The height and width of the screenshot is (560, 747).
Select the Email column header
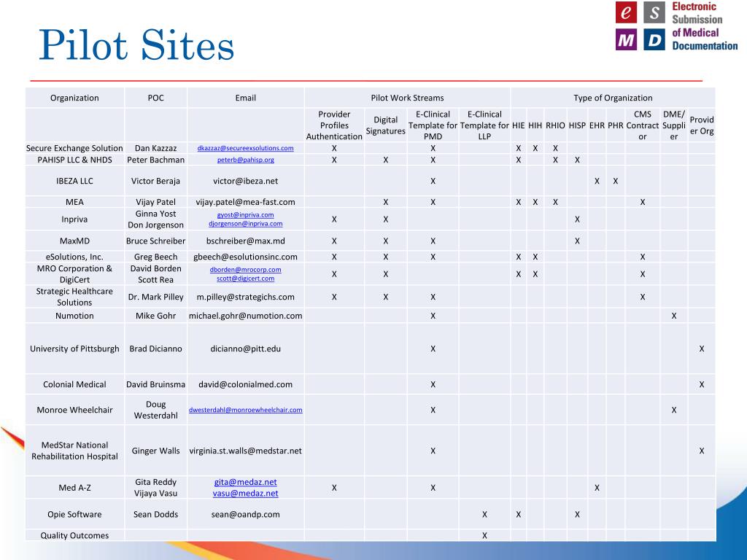[x=245, y=98]
